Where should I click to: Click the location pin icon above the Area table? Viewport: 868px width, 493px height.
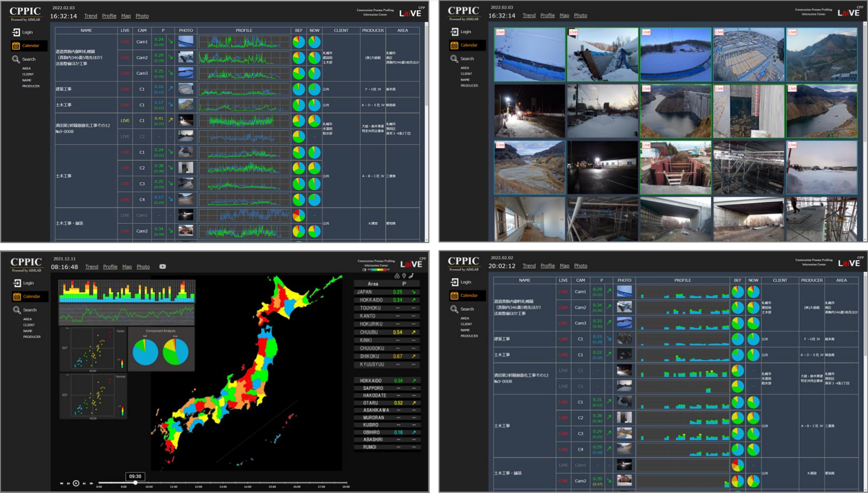click(x=404, y=276)
